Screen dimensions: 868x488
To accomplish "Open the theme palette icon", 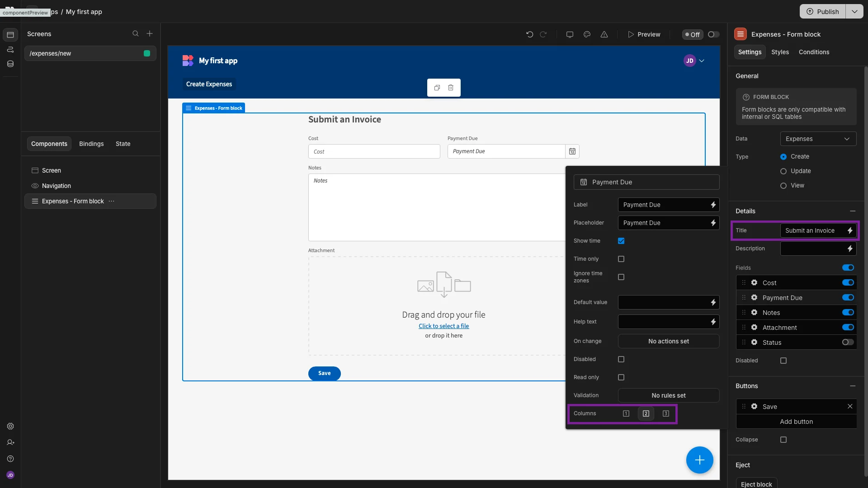I will pyautogui.click(x=587, y=34).
